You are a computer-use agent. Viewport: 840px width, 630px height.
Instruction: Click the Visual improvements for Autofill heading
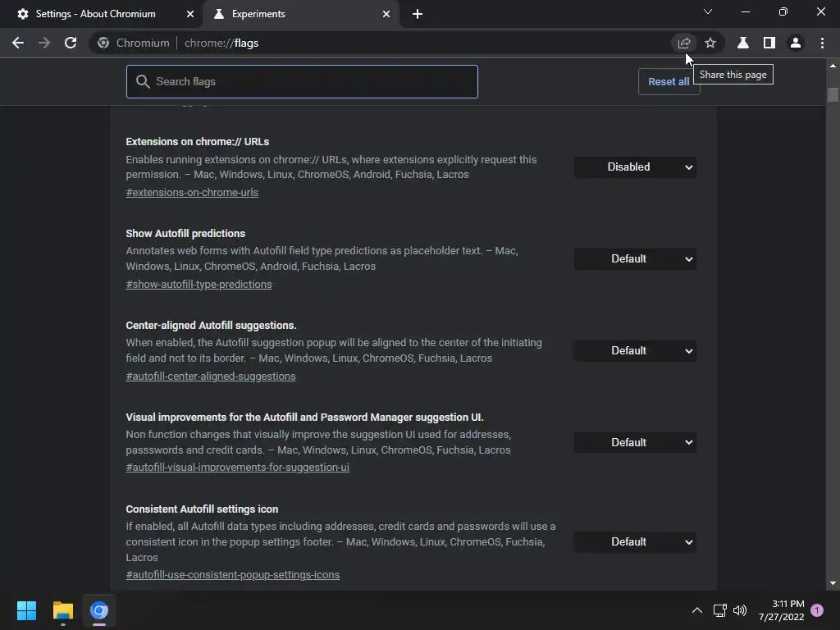coord(305,418)
